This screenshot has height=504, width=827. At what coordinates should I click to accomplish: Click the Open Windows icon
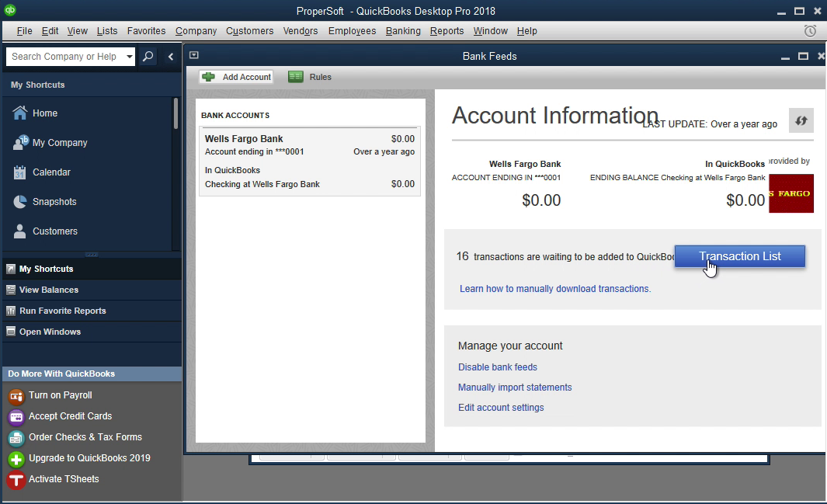coord(11,332)
